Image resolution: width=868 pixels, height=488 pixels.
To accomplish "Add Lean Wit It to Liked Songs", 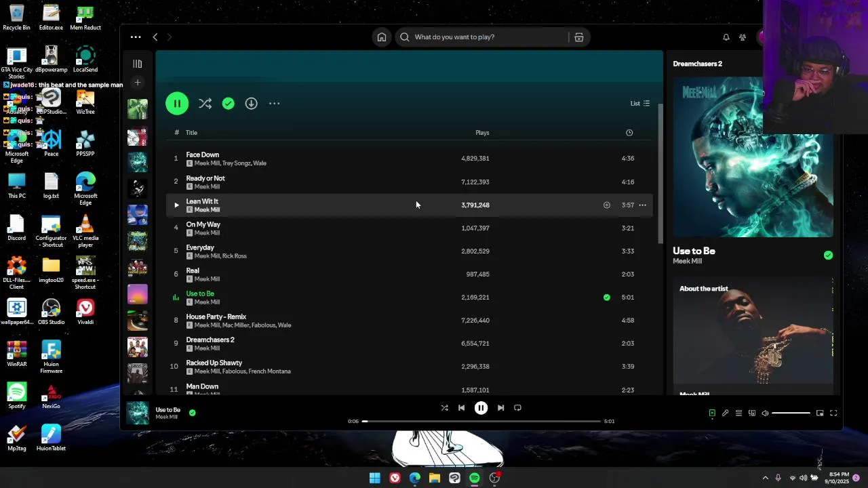I will tap(607, 205).
